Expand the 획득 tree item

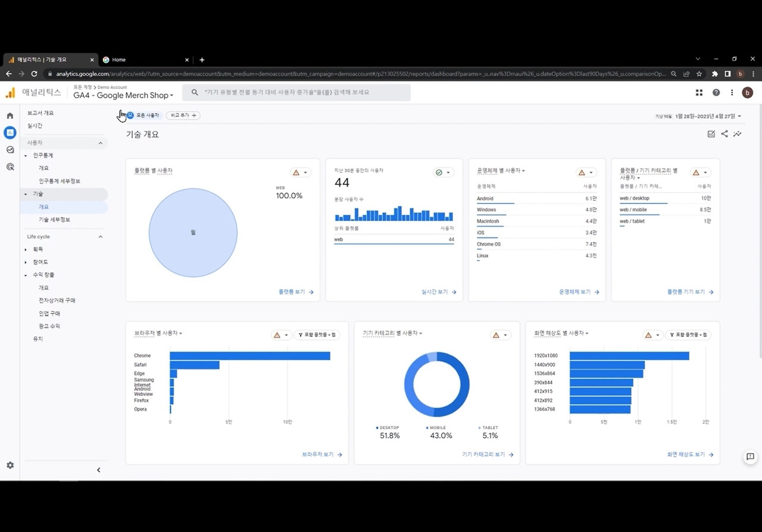pos(26,249)
